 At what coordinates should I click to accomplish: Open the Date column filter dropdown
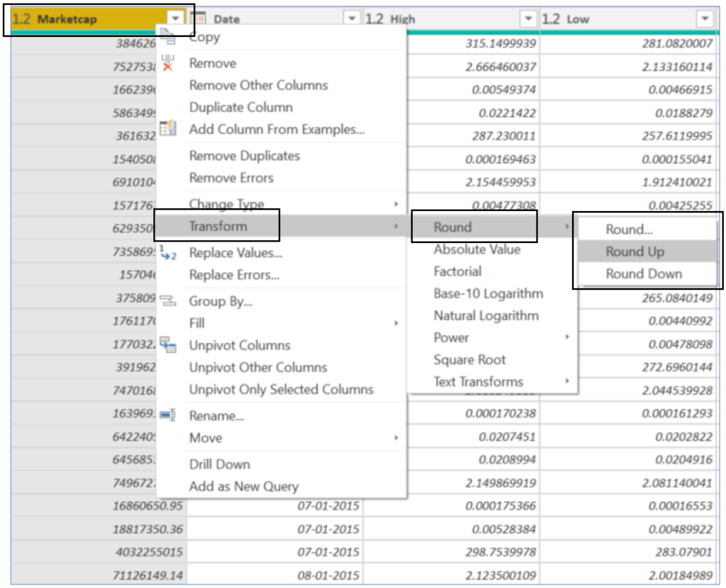(352, 18)
